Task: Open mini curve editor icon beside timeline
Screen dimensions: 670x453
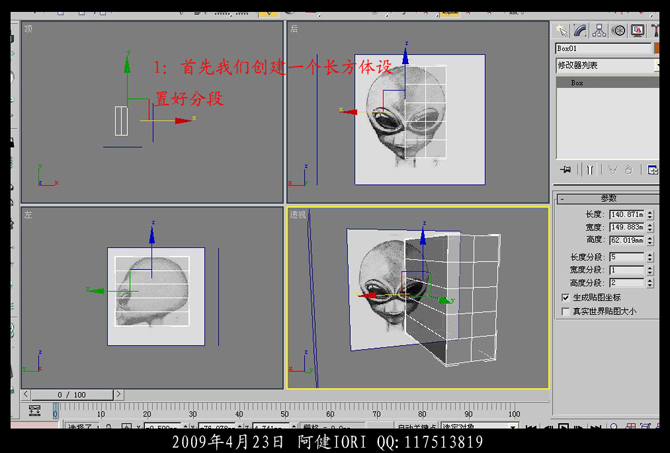Action: coord(34,411)
